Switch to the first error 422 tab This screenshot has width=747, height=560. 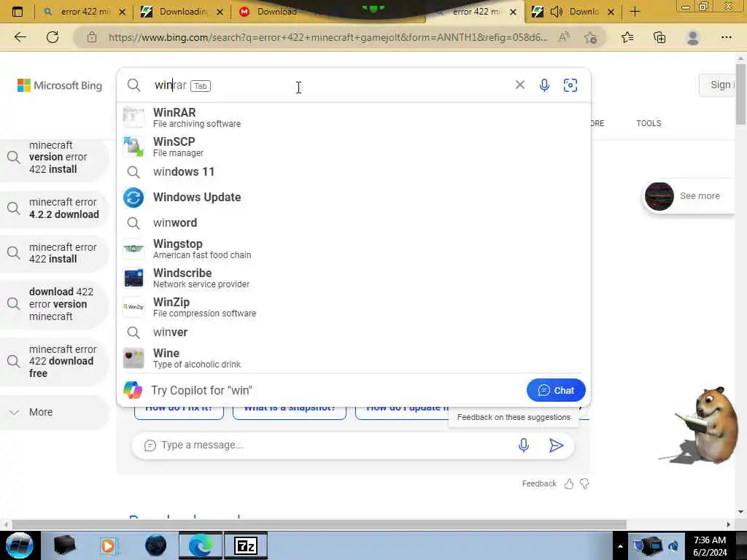(84, 12)
